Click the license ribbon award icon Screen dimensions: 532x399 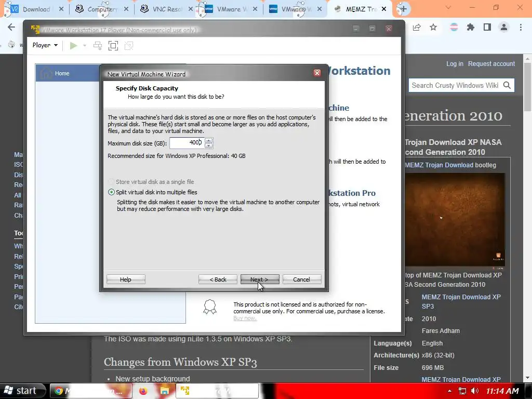tap(210, 307)
